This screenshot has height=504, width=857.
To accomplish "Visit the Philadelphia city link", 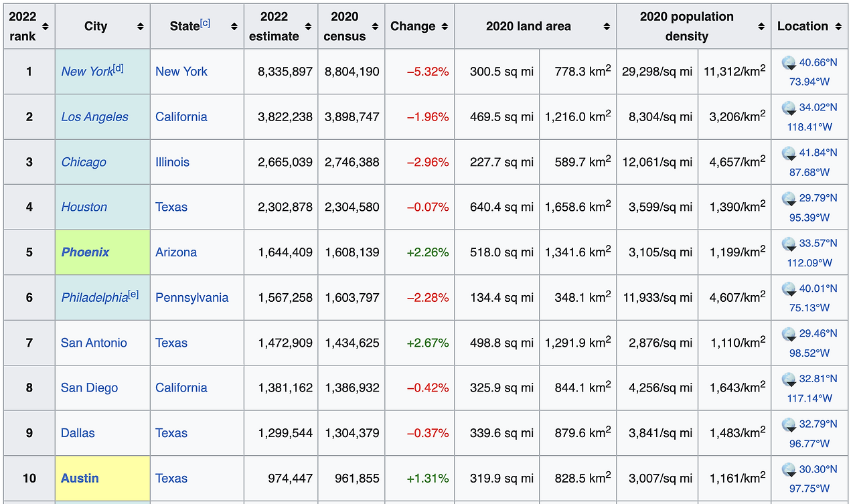I will (x=94, y=298).
